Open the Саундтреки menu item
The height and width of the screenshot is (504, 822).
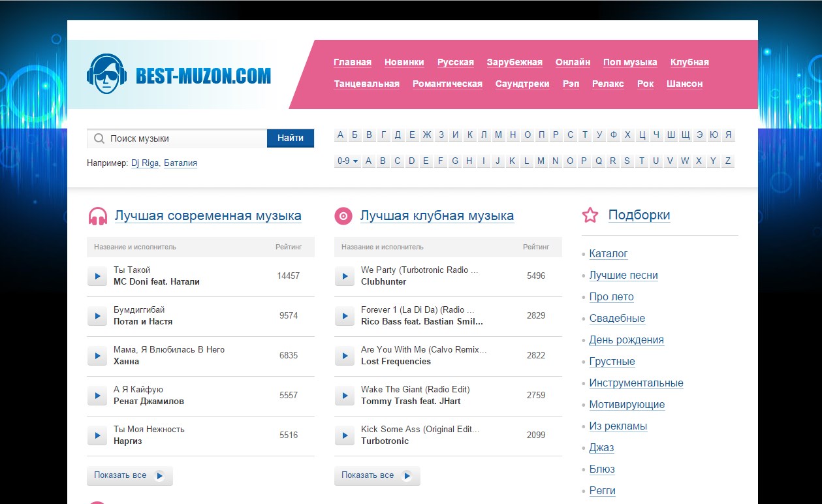522,84
